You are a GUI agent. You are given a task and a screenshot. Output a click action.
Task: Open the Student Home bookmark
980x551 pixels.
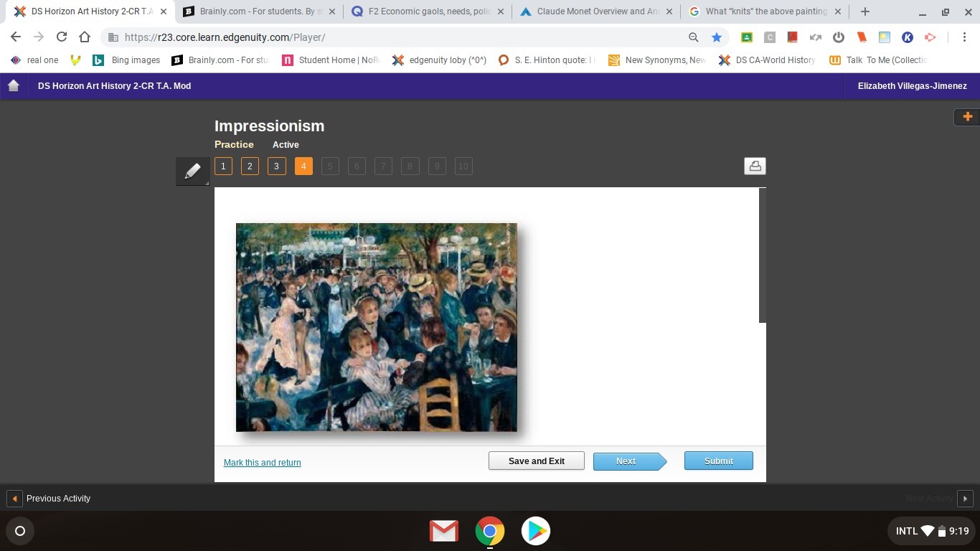click(x=331, y=60)
